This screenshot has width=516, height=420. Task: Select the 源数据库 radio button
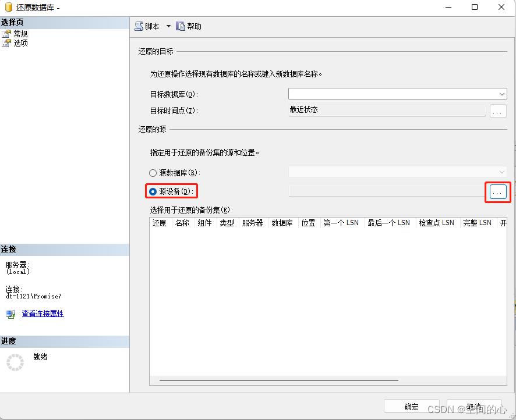[x=153, y=173]
